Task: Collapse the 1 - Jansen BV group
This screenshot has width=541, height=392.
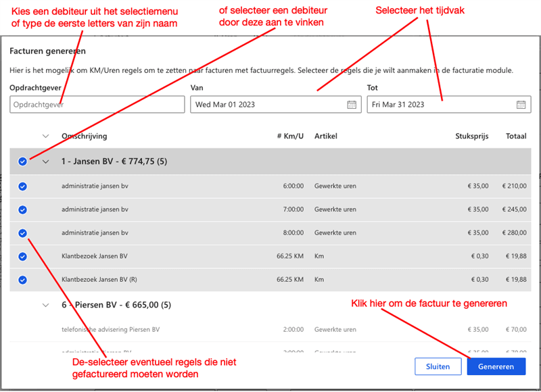Action: [x=45, y=162]
